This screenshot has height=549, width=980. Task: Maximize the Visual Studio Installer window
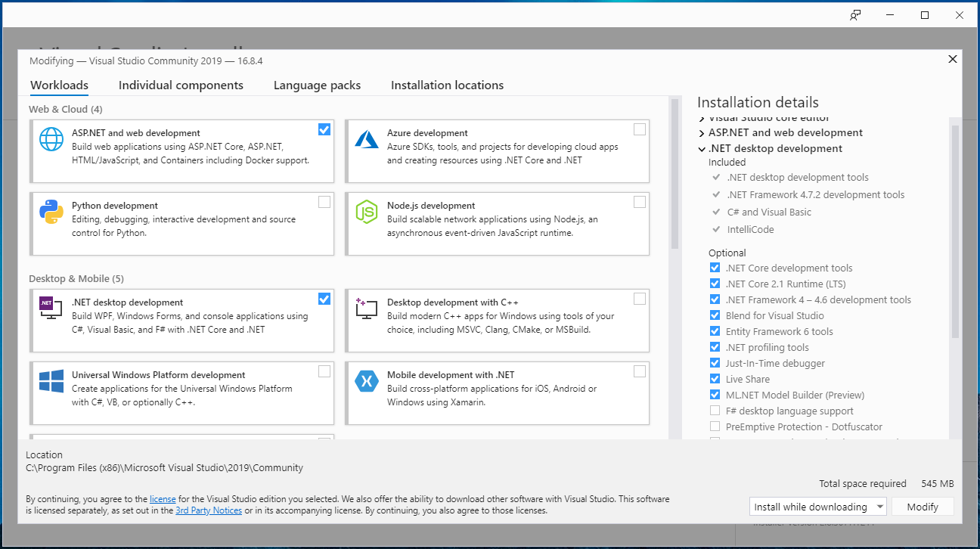925,15
